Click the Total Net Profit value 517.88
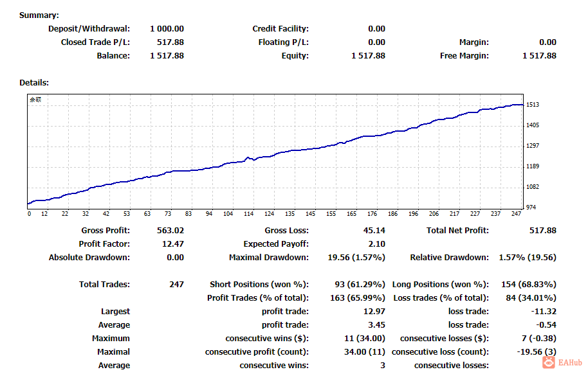Image resolution: width=588 pixels, height=372 pixels. pos(542,231)
